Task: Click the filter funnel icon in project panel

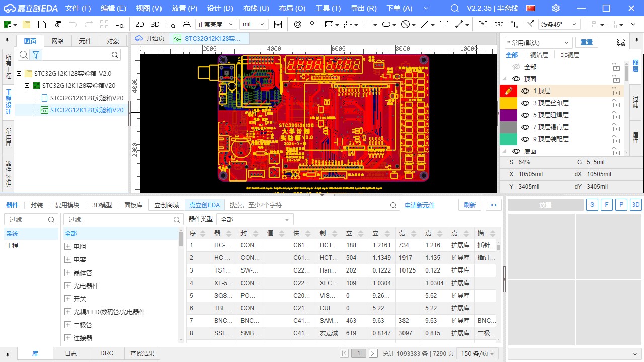Action: [36, 55]
